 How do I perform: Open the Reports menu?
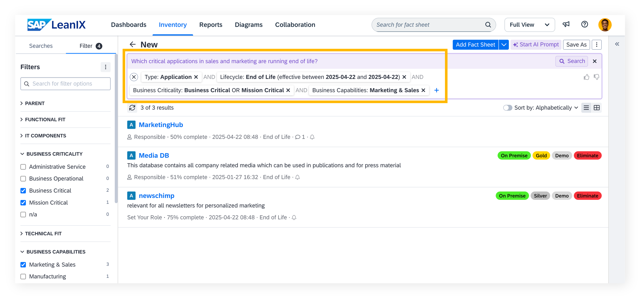pos(210,25)
